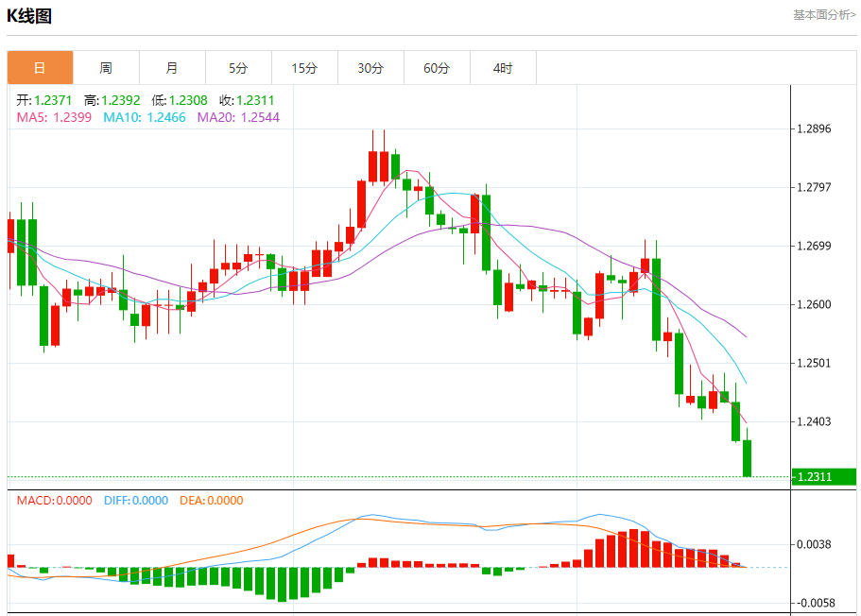Click the 1.2501 price axis label

814,364
